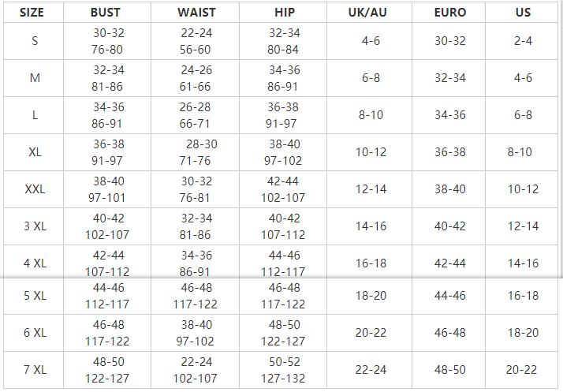Click the 3 XL size label

pos(35,226)
